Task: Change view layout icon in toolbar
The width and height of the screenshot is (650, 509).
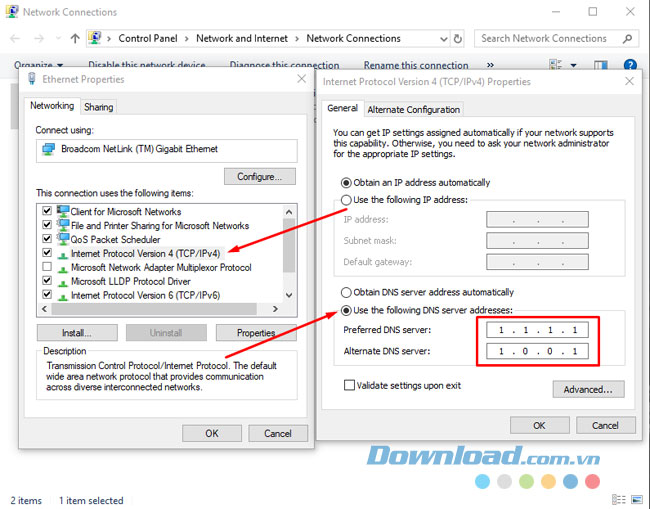Action: tap(555, 65)
